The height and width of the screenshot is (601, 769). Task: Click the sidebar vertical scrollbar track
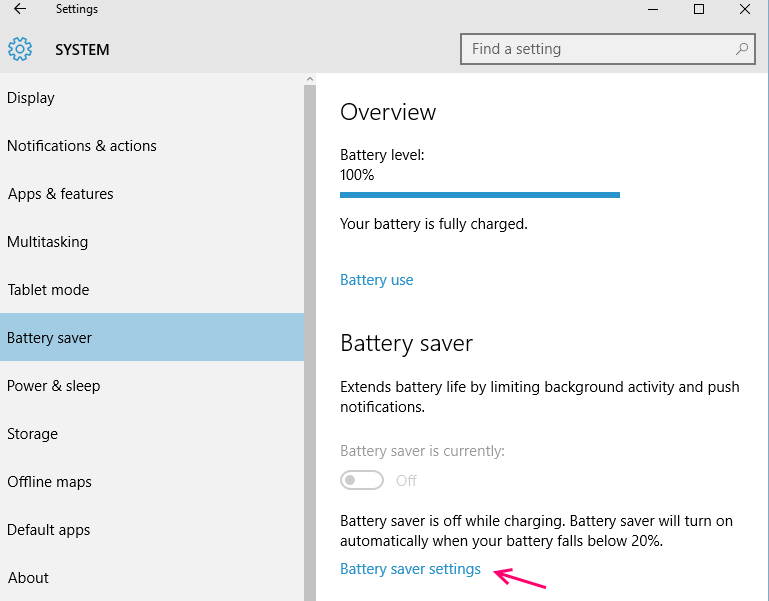309,342
